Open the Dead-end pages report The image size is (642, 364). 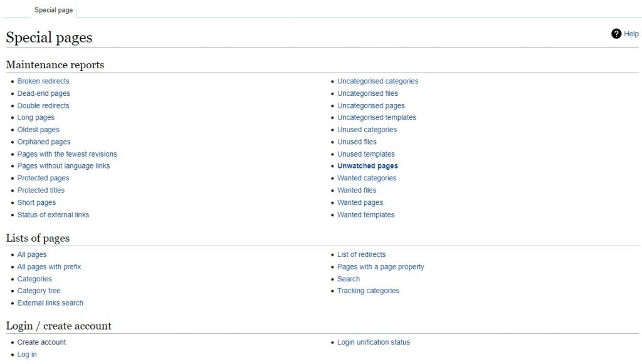pyautogui.click(x=44, y=93)
